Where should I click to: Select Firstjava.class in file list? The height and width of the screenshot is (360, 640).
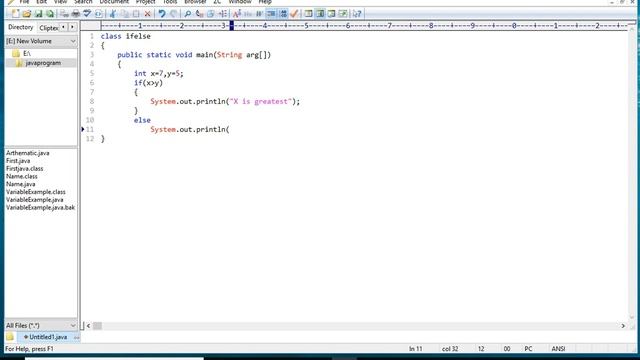24,169
